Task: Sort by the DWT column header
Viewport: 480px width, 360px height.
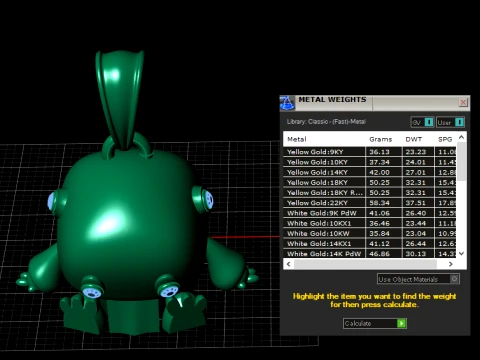Action: coord(414,139)
